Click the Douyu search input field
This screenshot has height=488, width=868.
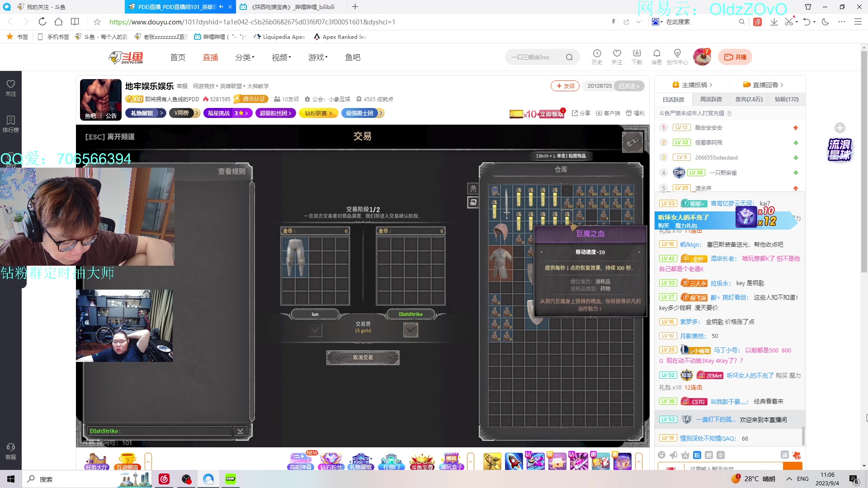pos(537,57)
